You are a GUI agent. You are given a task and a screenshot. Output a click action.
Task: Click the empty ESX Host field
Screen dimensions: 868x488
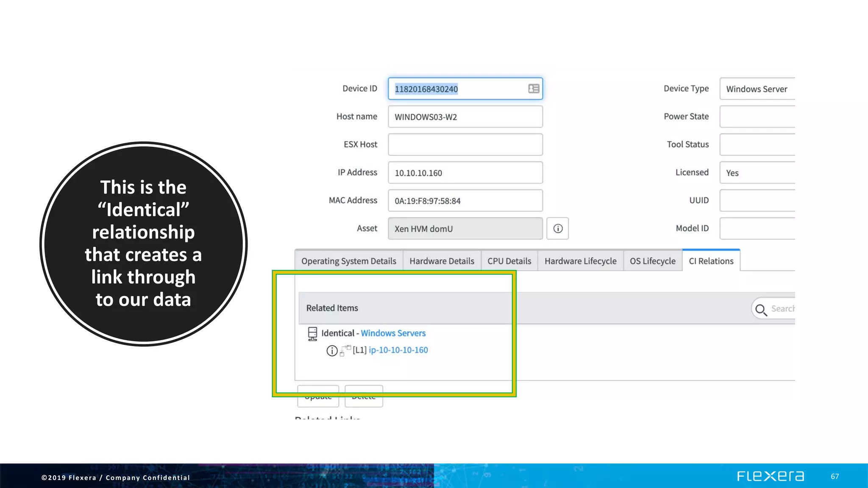(x=465, y=145)
